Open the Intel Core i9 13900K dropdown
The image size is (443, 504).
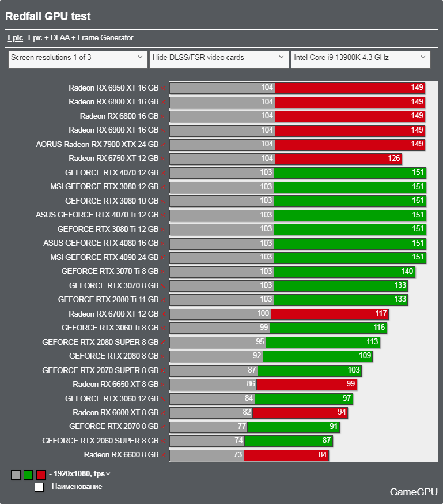(361, 59)
